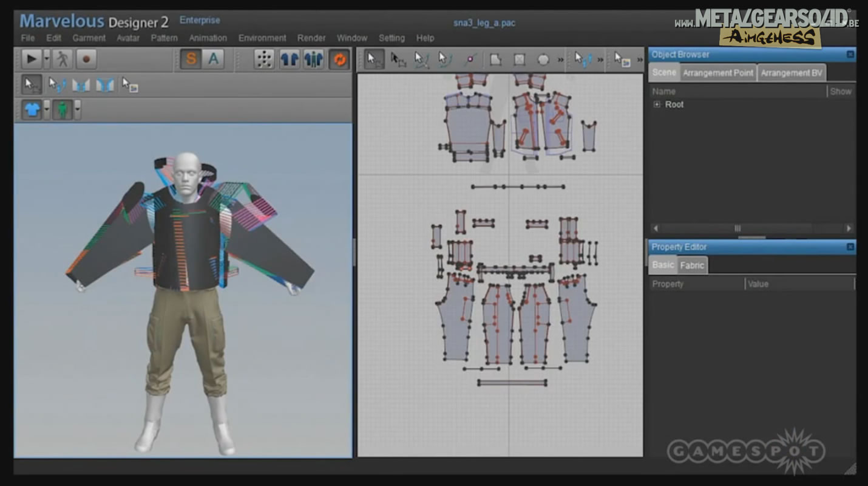
Task: Click the second blue folded pattern icon
Action: click(x=105, y=84)
